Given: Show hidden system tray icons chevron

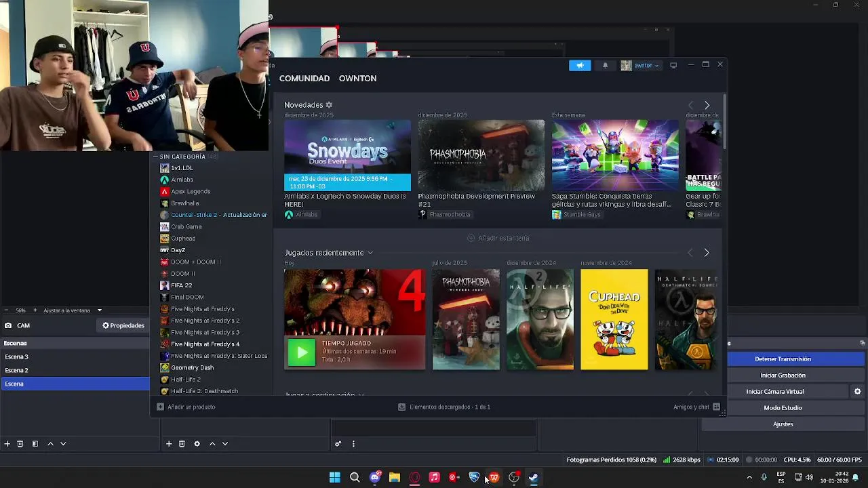Looking at the screenshot, I should (x=749, y=477).
